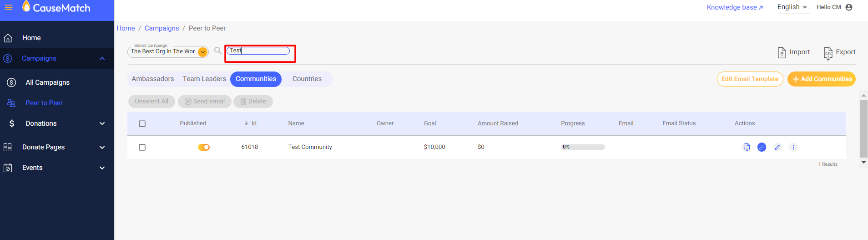Click the search field containing Test
This screenshot has width=868, height=240.
pos(258,51)
